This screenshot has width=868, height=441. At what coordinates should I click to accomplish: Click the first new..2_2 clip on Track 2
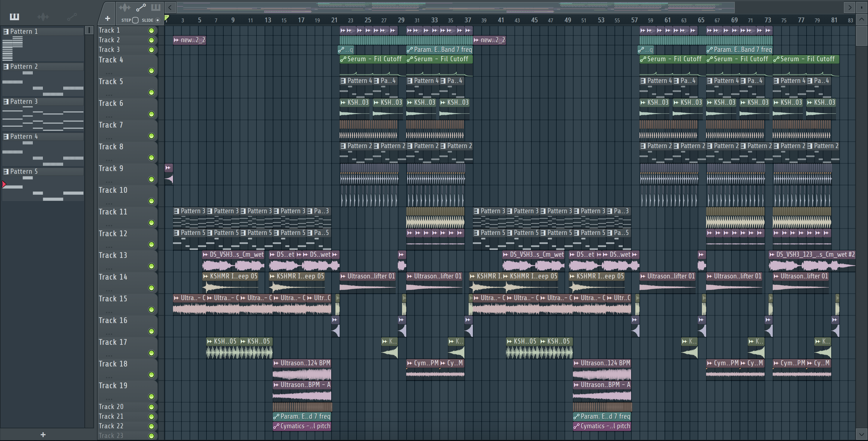tap(189, 40)
